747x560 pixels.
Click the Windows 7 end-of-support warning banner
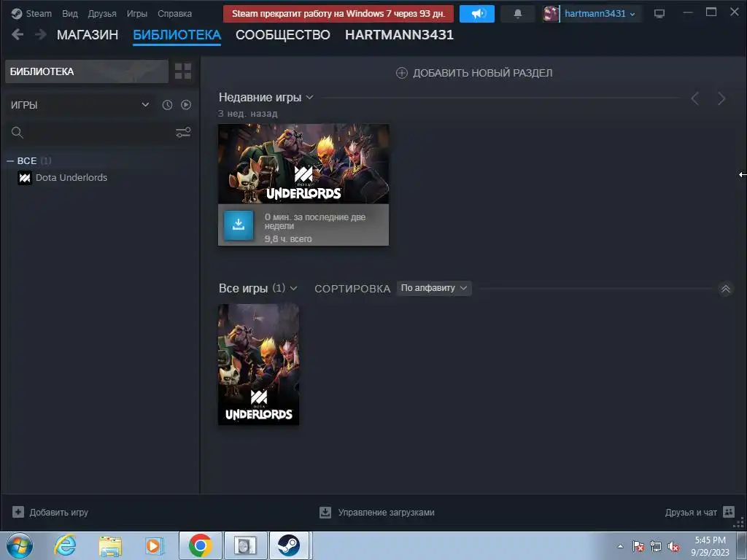(x=338, y=14)
